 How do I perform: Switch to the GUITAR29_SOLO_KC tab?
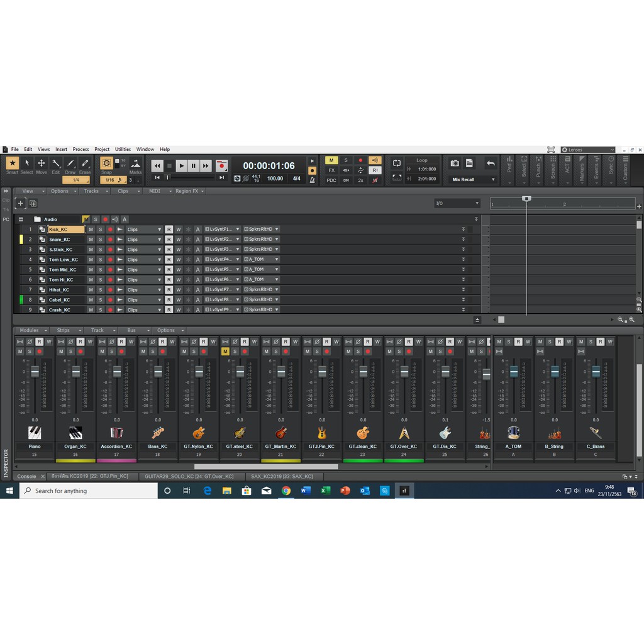point(189,477)
